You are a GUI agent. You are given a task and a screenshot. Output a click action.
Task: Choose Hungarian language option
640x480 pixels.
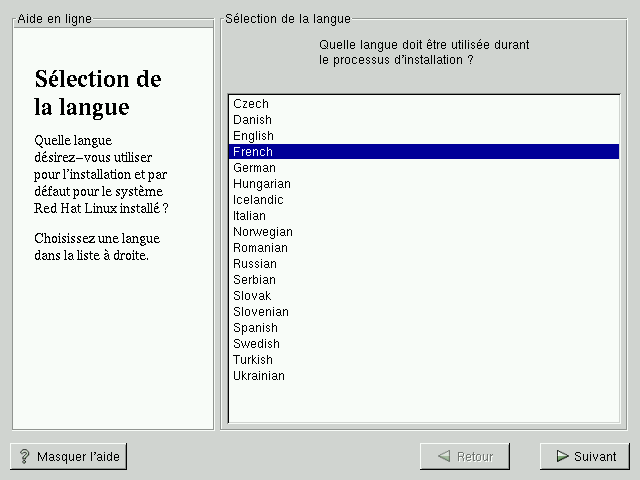tap(262, 184)
